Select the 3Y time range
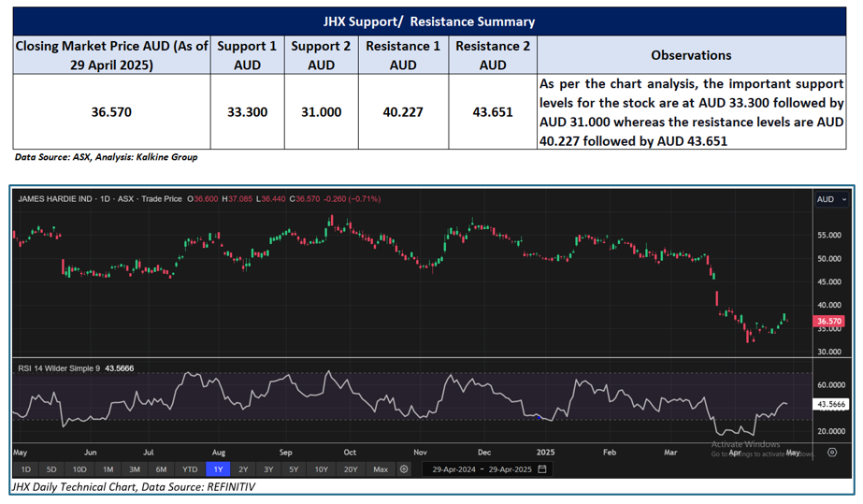Image resolution: width=863 pixels, height=504 pixels. tap(268, 469)
